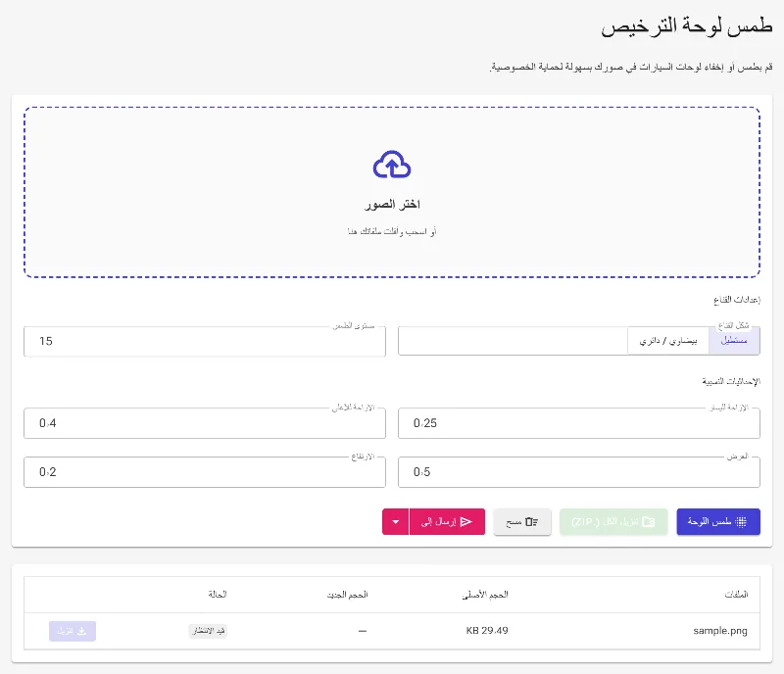Click the الحجم الأصلي column header

coord(485,594)
